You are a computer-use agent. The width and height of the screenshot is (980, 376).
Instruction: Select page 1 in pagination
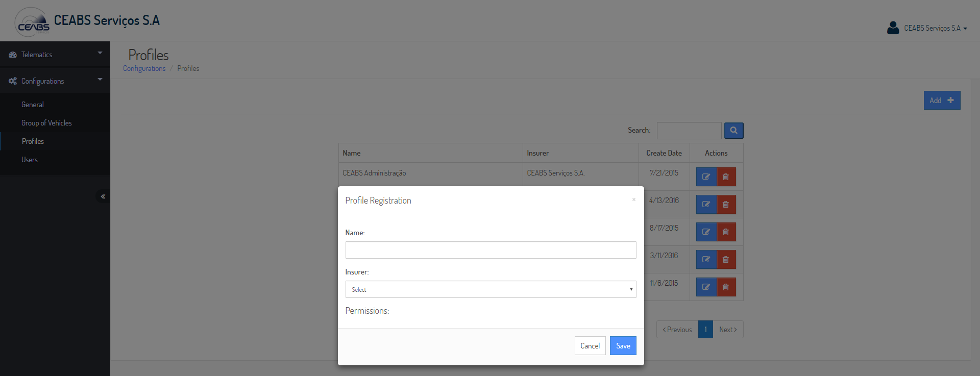point(705,330)
